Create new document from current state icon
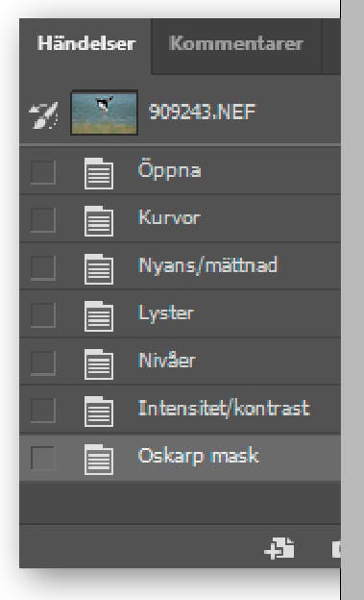This screenshot has width=364, height=600. (279, 548)
